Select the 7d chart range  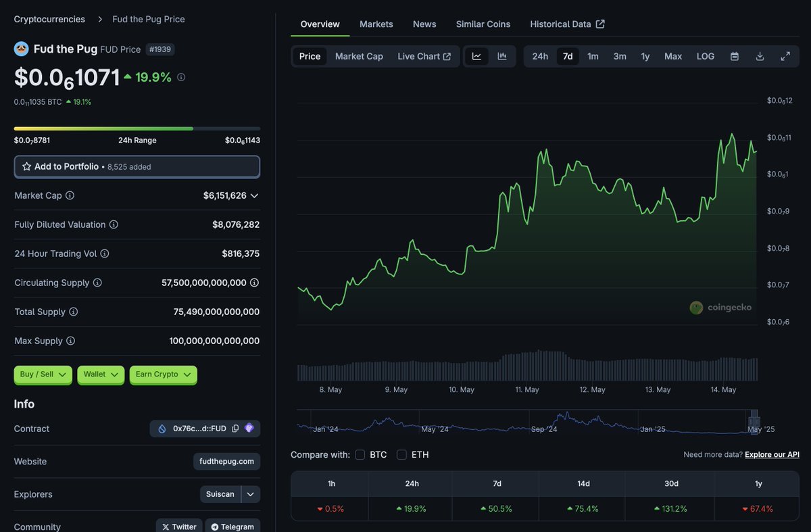click(x=568, y=56)
